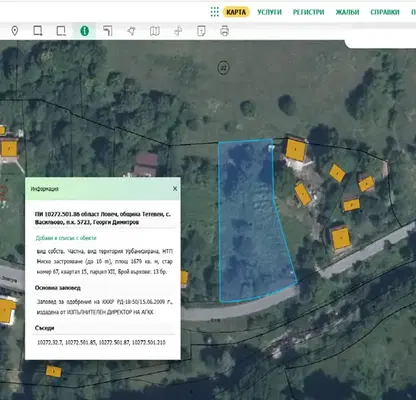Open the dotted apps grid menu
The image size is (416, 400).
[215, 12]
